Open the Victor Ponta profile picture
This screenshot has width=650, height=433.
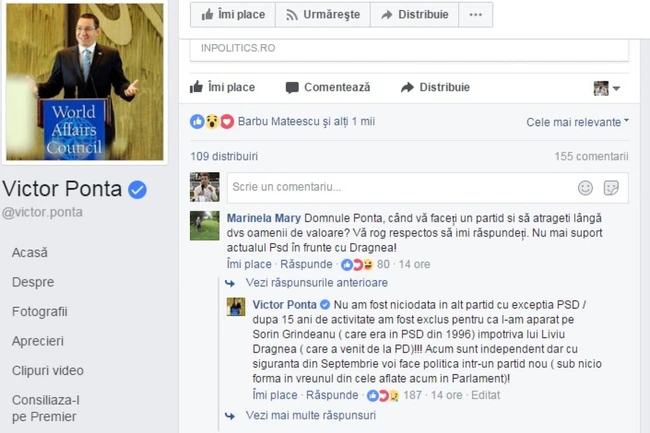pos(85,82)
